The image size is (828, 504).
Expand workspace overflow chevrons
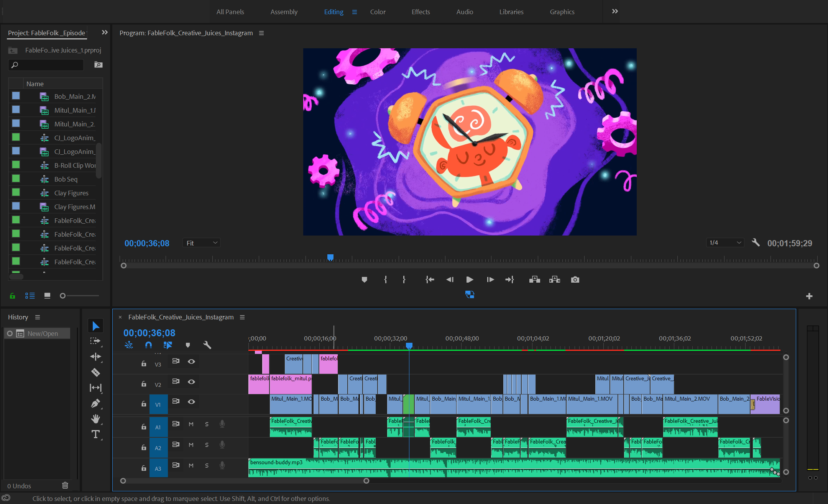615,11
